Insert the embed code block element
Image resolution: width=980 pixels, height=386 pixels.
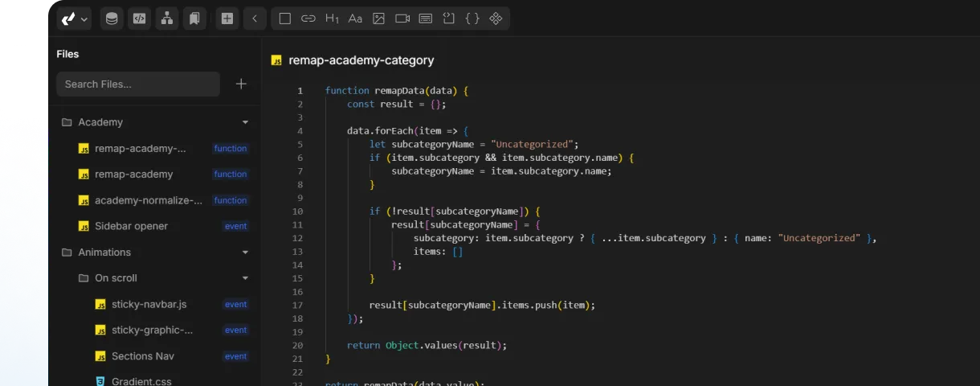point(449,18)
